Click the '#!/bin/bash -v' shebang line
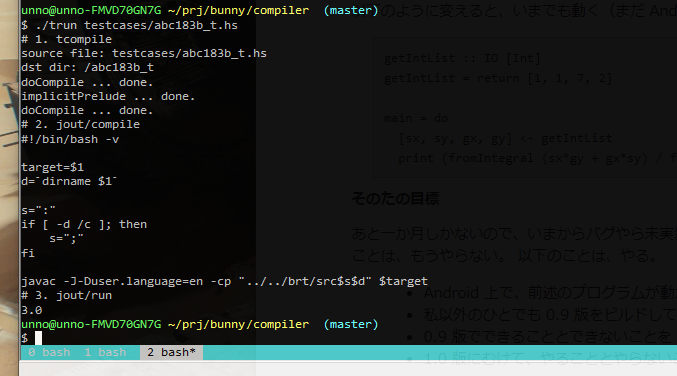Screen dimensions: 677x376 70,139
